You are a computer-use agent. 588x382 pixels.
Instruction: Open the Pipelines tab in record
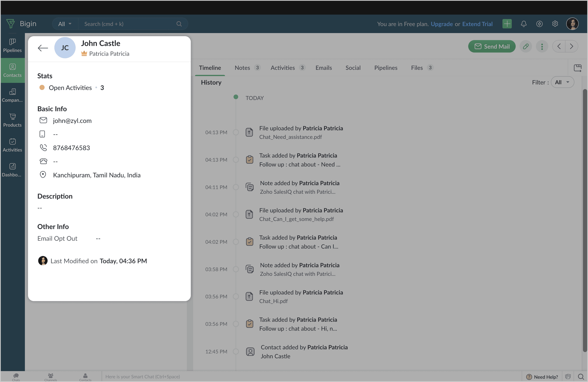pos(386,68)
